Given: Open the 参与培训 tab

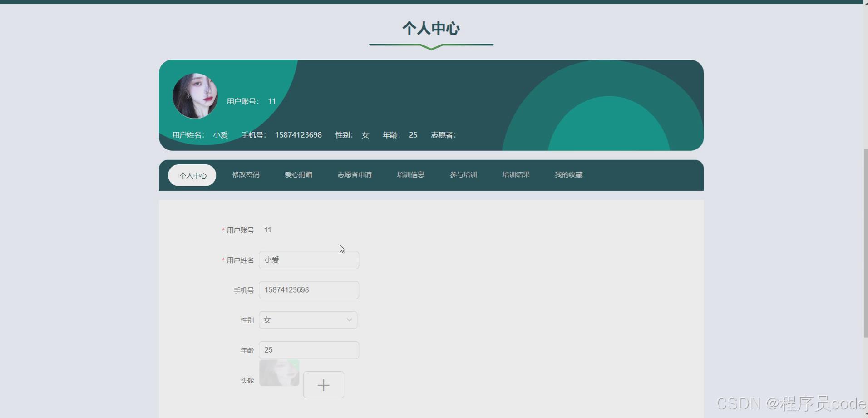Looking at the screenshot, I should [x=463, y=175].
